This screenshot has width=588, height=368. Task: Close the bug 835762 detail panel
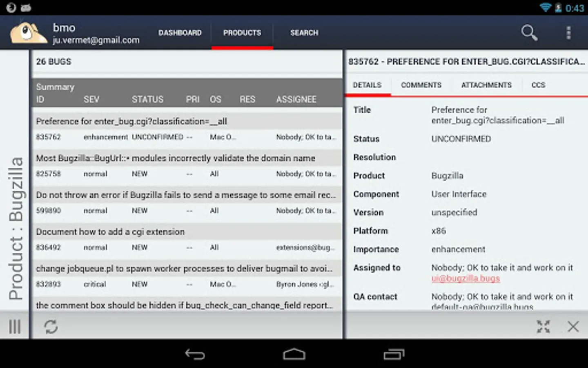click(573, 326)
